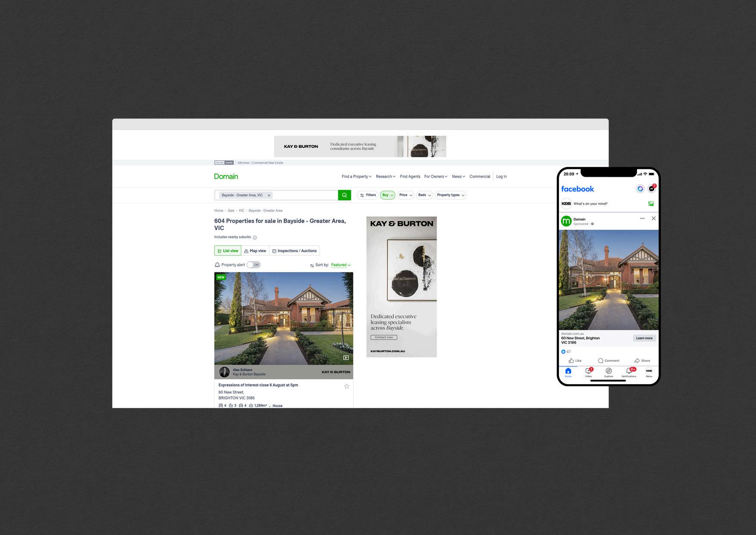Tap the house photo in Facebook ad
Image resolution: width=756 pixels, height=535 pixels.
click(609, 280)
